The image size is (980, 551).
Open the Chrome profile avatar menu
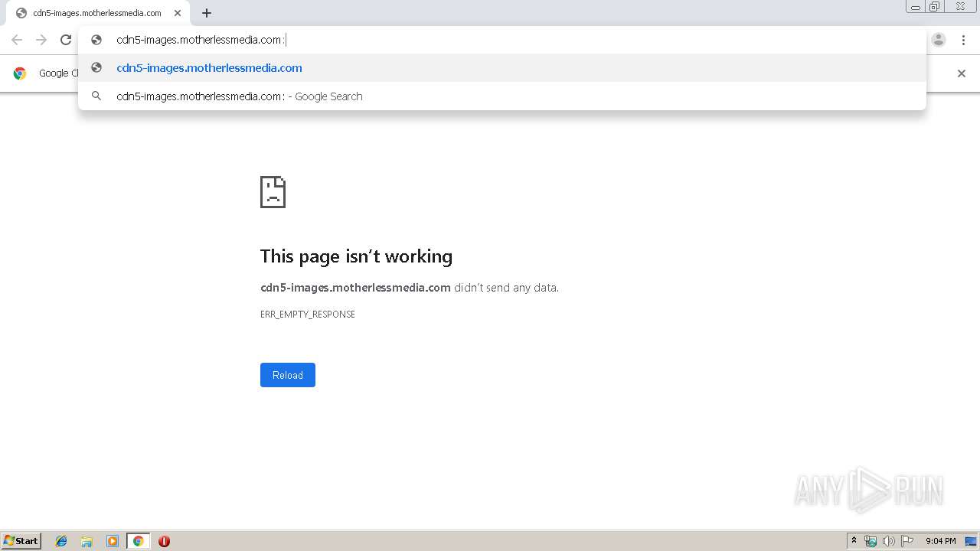tap(939, 40)
